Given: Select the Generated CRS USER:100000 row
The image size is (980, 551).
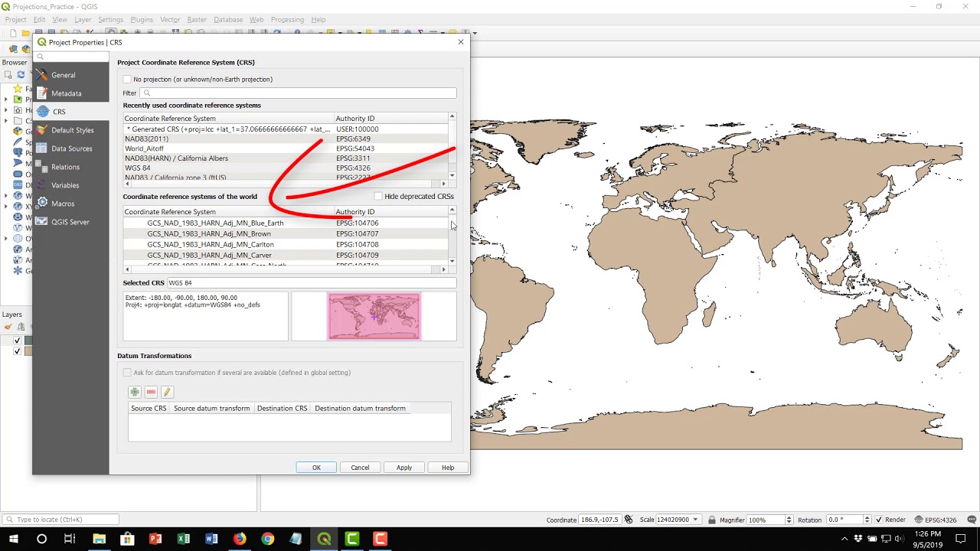Looking at the screenshot, I should (286, 129).
